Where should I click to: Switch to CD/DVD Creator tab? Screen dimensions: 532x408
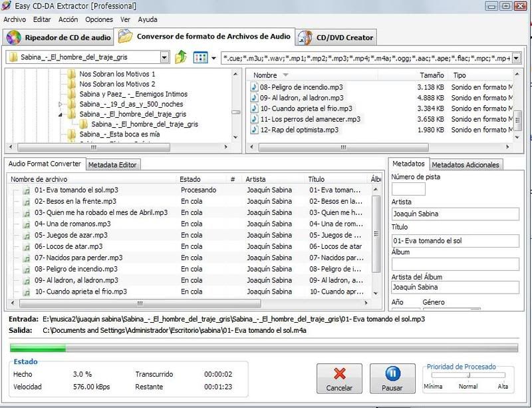[336, 37]
